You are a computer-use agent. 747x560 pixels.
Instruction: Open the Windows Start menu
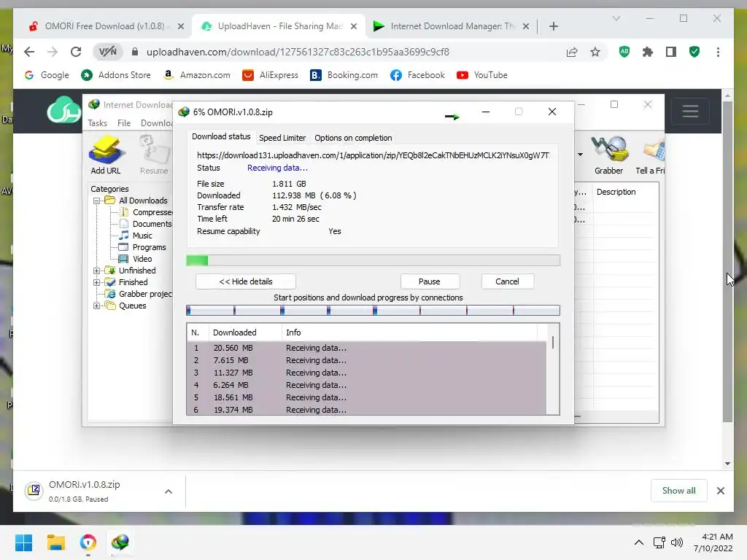point(23,542)
